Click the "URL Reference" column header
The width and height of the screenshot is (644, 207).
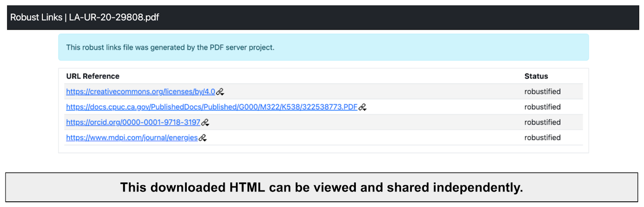pyautogui.click(x=93, y=76)
